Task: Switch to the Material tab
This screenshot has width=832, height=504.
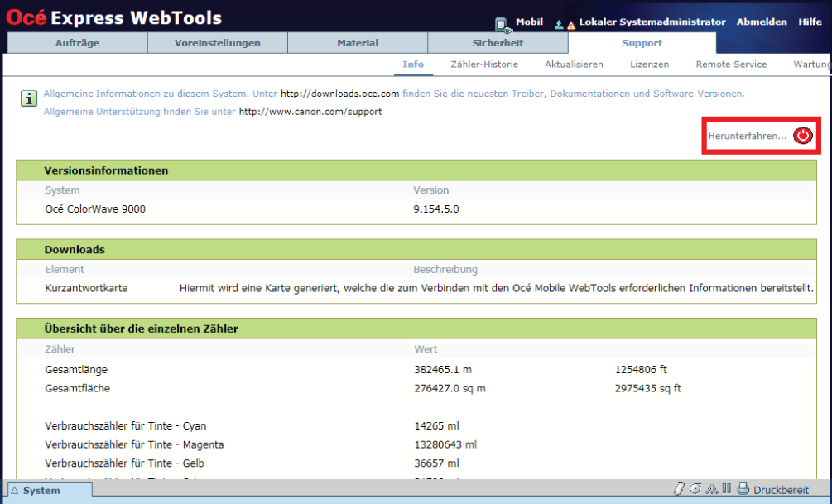Action: coord(358,43)
